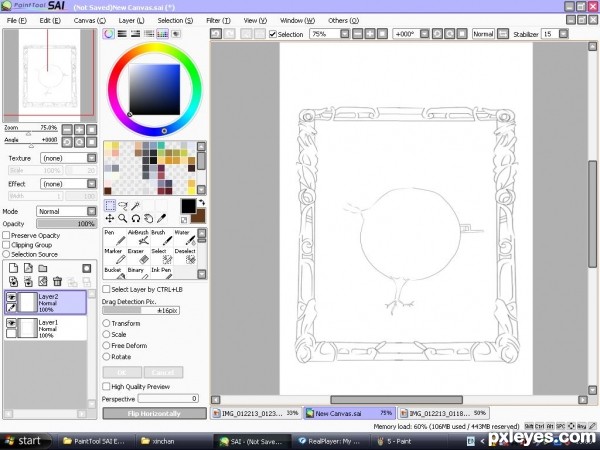Open the Effect dropdown
The image size is (600, 450).
(x=91, y=184)
